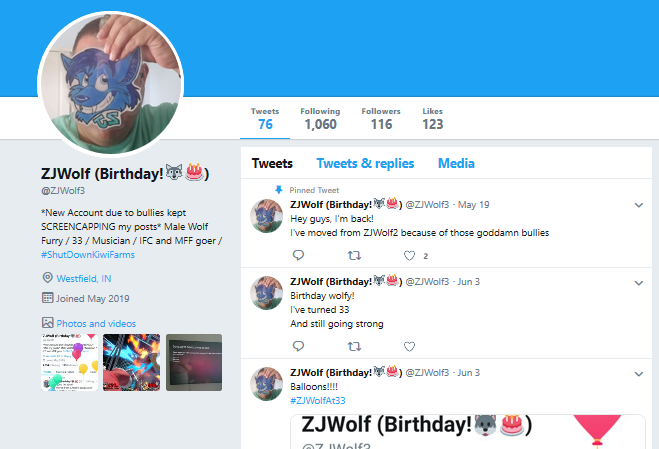Open dropdown arrow on 'Balloons!!!!' tweet
The width and height of the screenshot is (659, 449).
coord(639,374)
